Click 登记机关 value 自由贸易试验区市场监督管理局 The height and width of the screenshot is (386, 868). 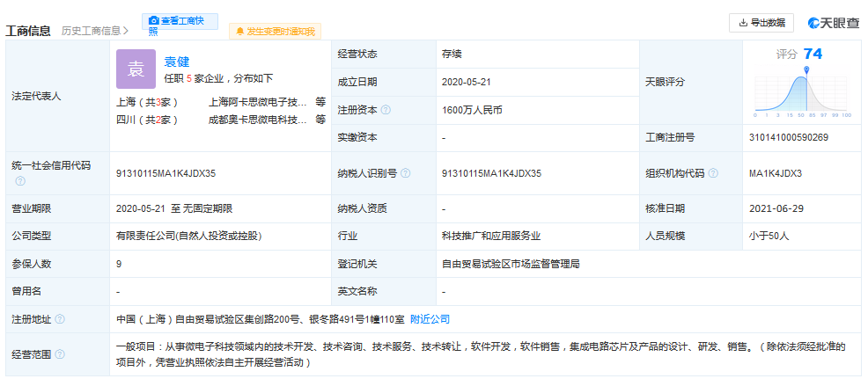(511, 265)
